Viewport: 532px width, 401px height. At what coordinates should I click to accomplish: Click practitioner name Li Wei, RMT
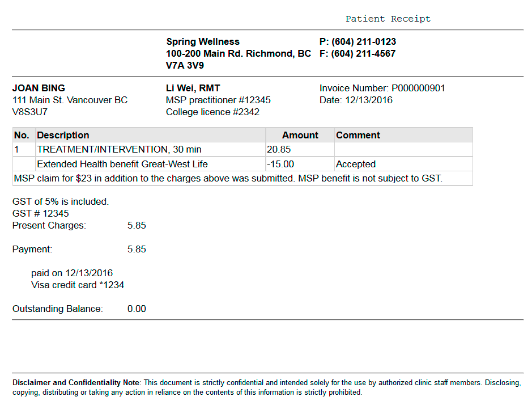(x=193, y=88)
